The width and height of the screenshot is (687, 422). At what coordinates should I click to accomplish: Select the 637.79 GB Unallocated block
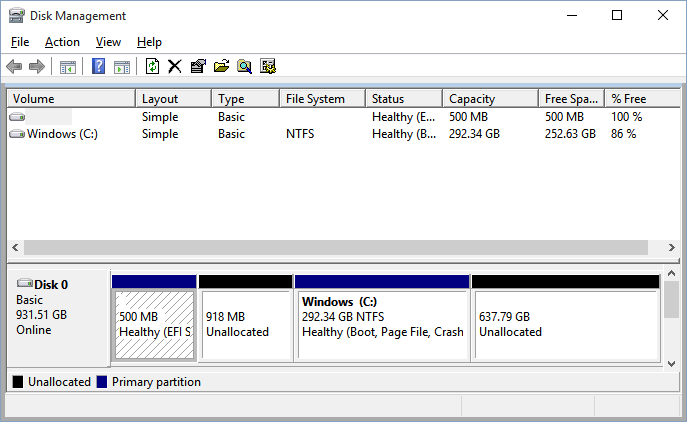[x=565, y=324]
